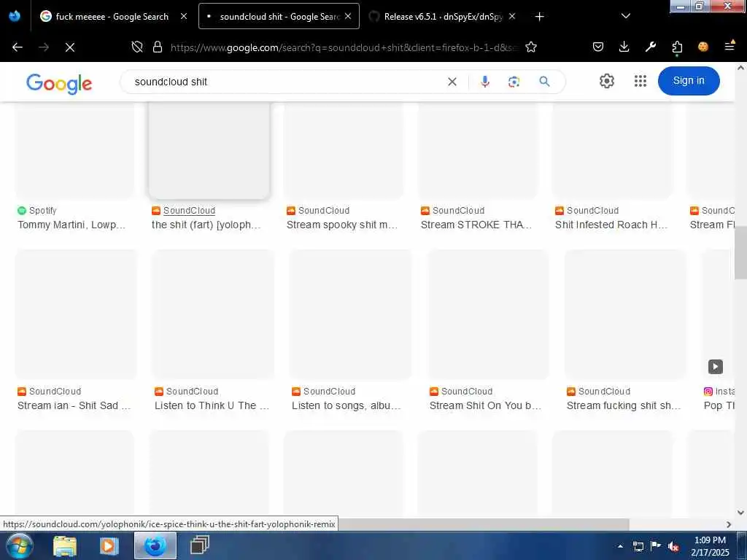Image resolution: width=747 pixels, height=560 pixels.
Task: Open Spotify 'Tommy Martini, Lowp...' result
Action: point(71,225)
